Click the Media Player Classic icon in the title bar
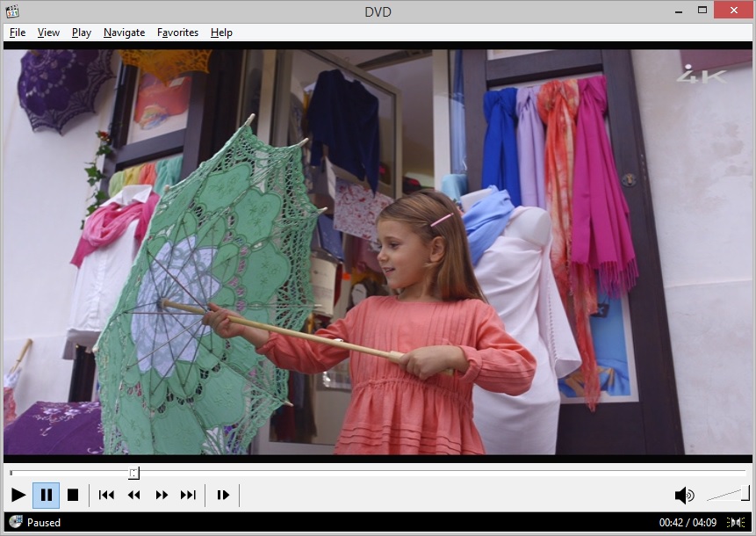Viewport: 756px width, 536px height. tap(12, 11)
